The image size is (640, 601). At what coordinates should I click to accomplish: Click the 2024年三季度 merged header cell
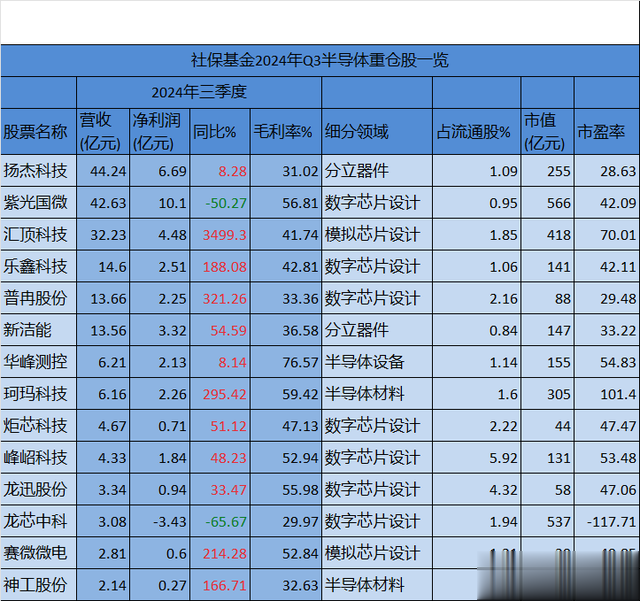click(199, 92)
